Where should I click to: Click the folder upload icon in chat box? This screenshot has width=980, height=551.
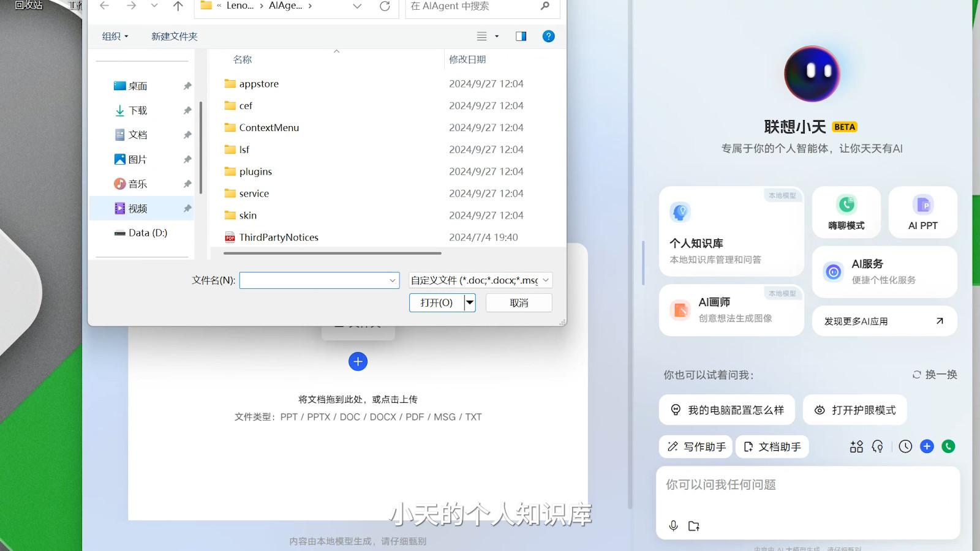tap(694, 526)
